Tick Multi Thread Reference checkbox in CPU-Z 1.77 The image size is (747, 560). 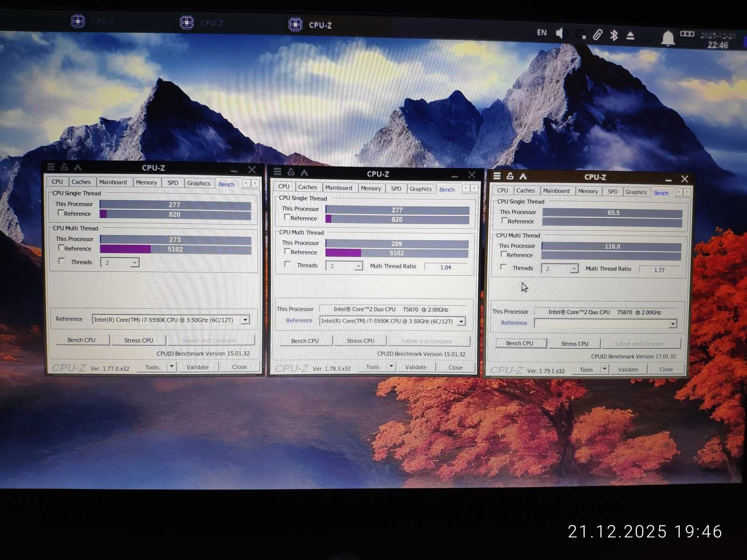click(61, 248)
